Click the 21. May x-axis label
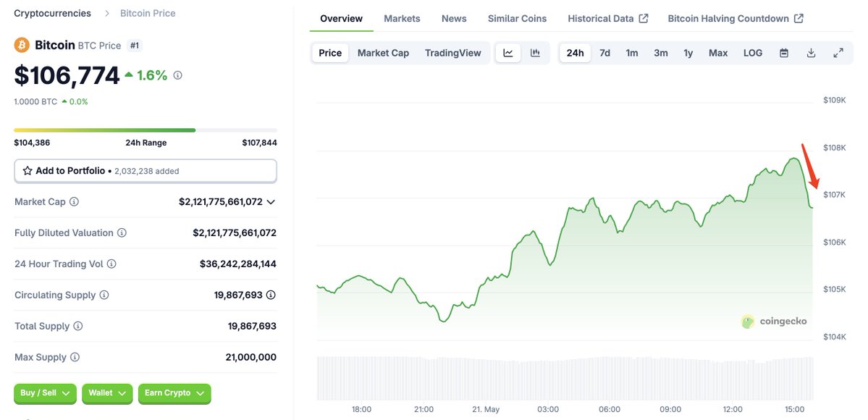 486,409
